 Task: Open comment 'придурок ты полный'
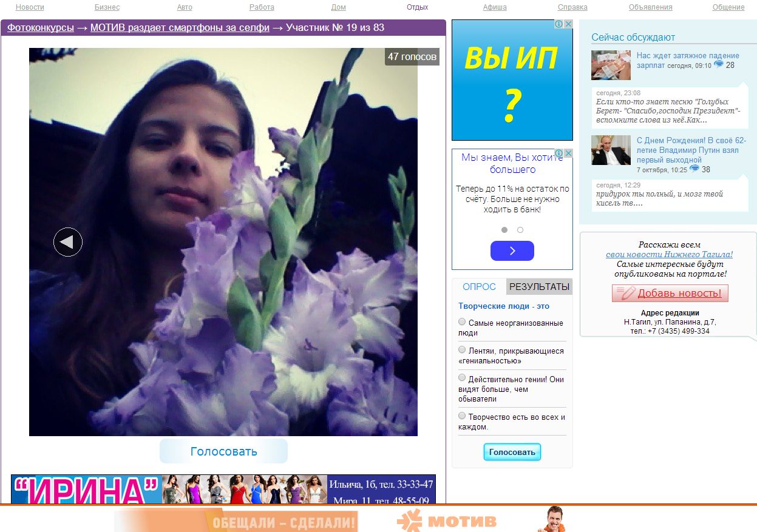point(660,198)
